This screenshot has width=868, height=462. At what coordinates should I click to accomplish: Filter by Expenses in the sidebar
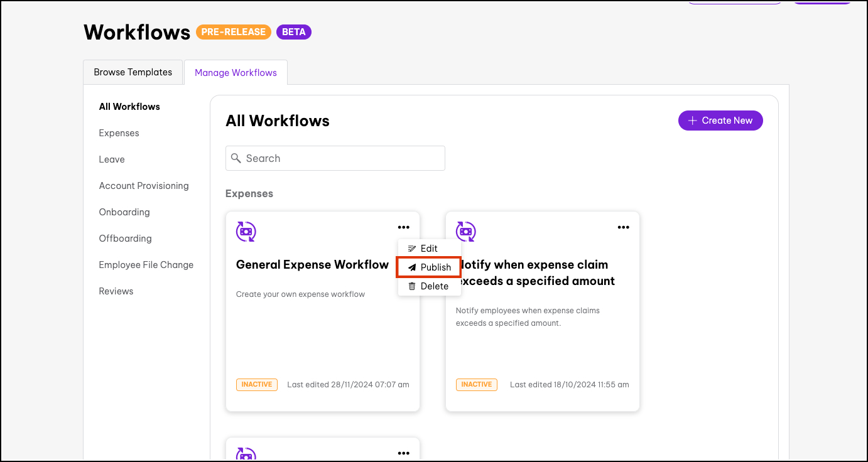click(x=119, y=133)
